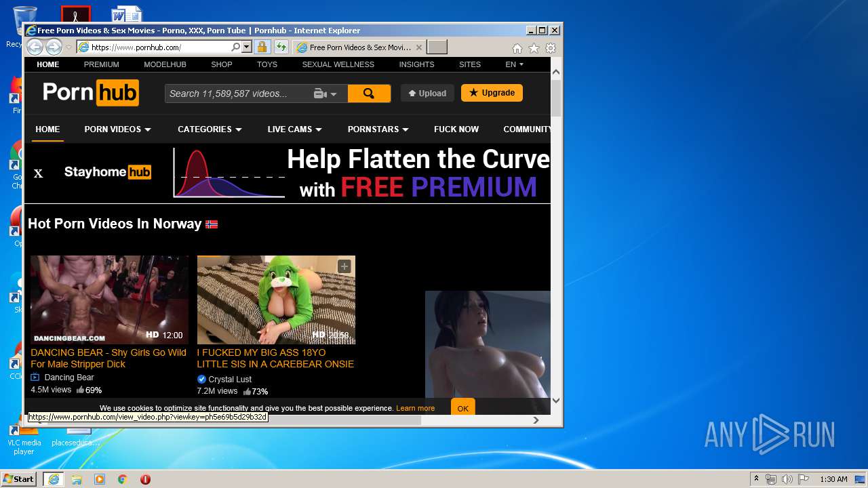Expand the LIVE CAMS navigation dropdown
The height and width of the screenshot is (488, 868).
point(294,129)
